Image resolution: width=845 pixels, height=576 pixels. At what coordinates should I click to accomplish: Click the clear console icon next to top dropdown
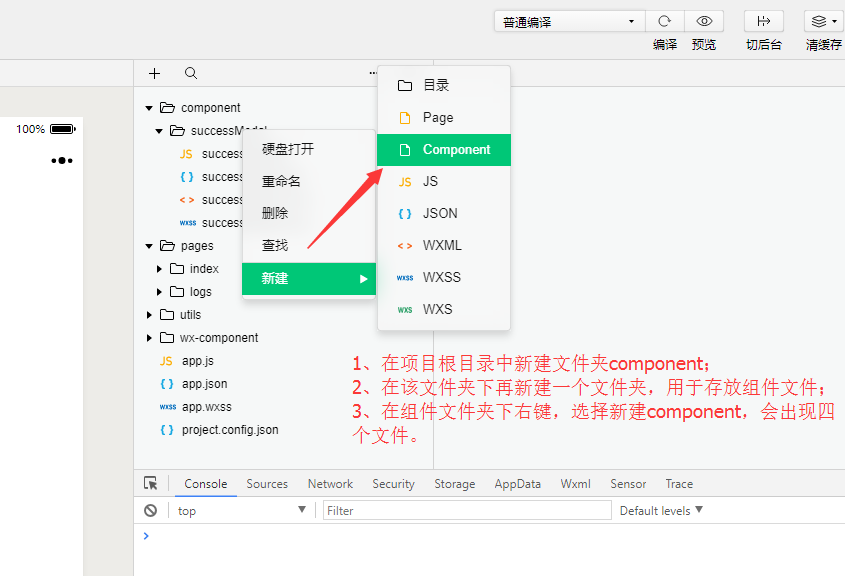150,510
